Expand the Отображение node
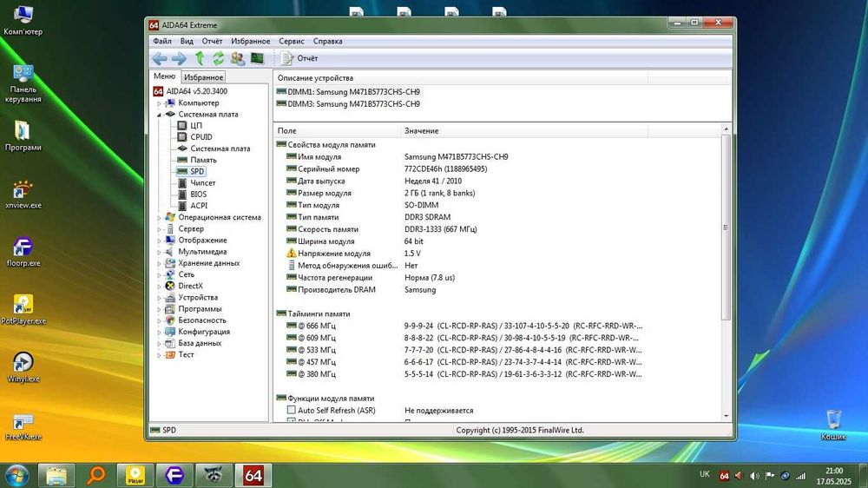The height and width of the screenshot is (488, 868). pyautogui.click(x=159, y=241)
